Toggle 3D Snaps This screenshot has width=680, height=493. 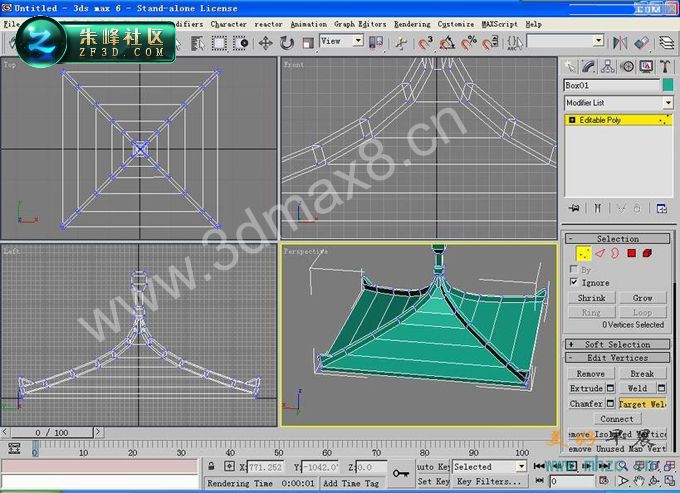coord(425,43)
